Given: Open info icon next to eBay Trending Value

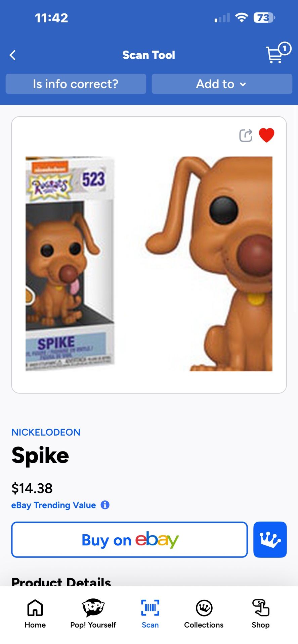Looking at the screenshot, I should [105, 505].
